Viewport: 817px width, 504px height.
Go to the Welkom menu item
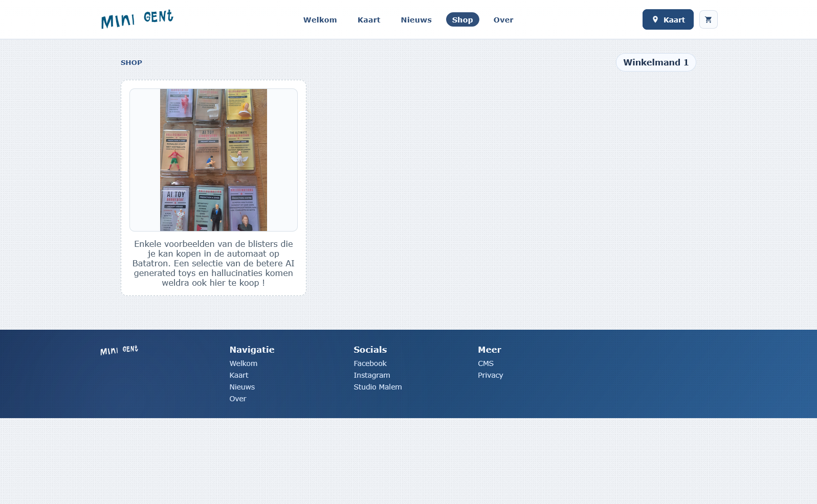[320, 20]
